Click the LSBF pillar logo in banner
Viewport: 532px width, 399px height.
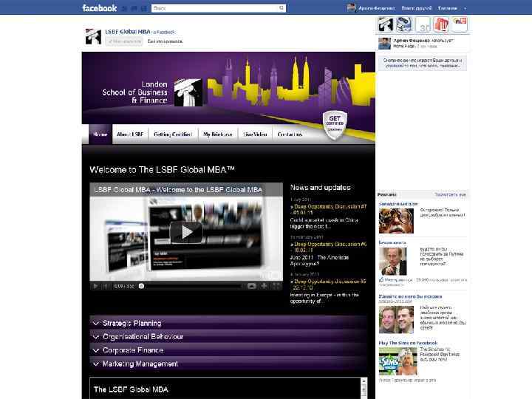(188, 92)
